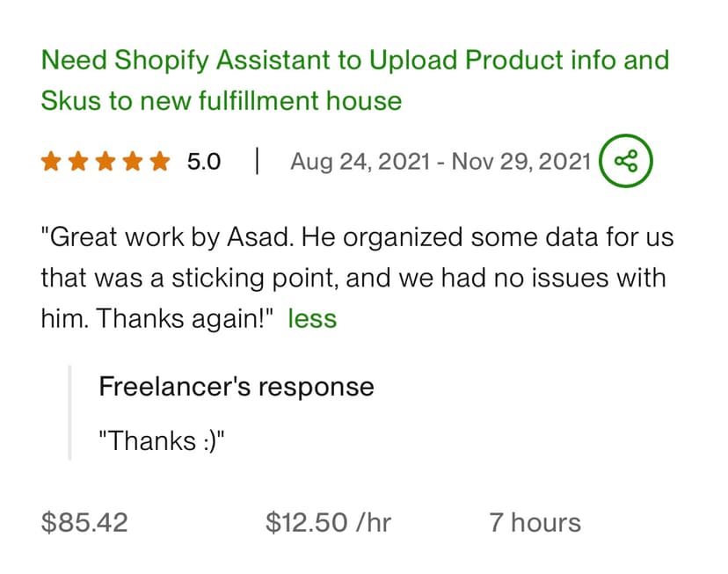Click the fifth orange rating star
This screenshot has height=574, width=728.
coord(160,162)
